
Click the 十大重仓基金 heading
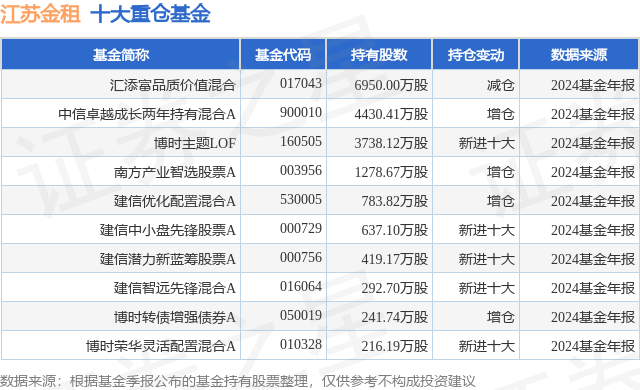coord(150,13)
